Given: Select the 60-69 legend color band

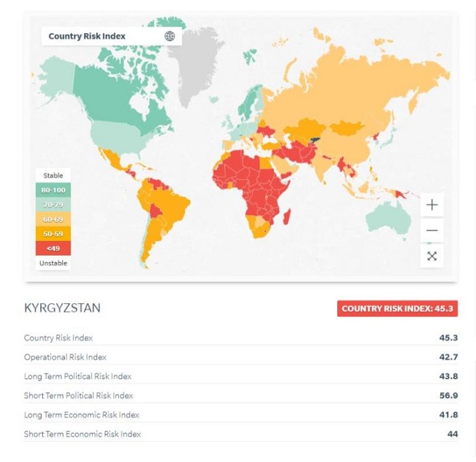Looking at the screenshot, I should [x=53, y=219].
